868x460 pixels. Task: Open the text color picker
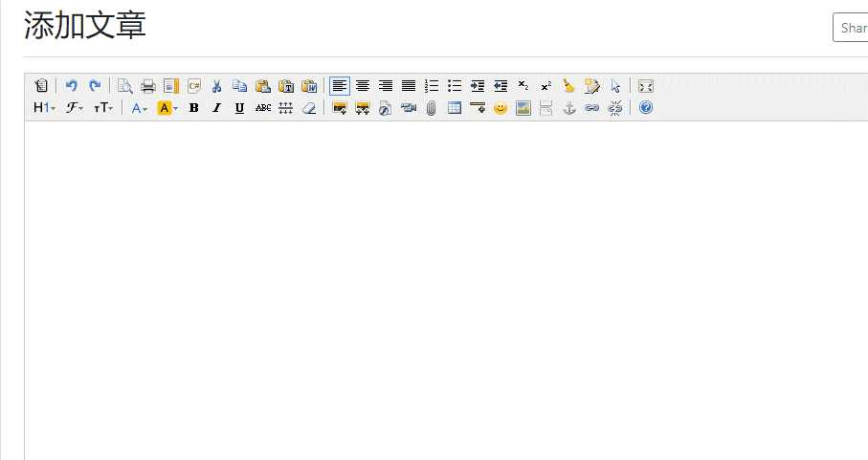point(139,108)
